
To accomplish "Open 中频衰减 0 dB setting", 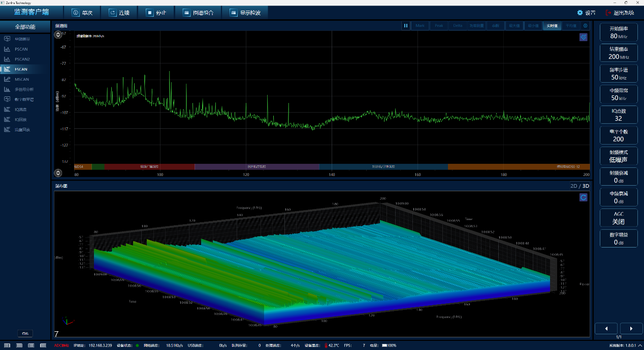I will tap(618, 197).
